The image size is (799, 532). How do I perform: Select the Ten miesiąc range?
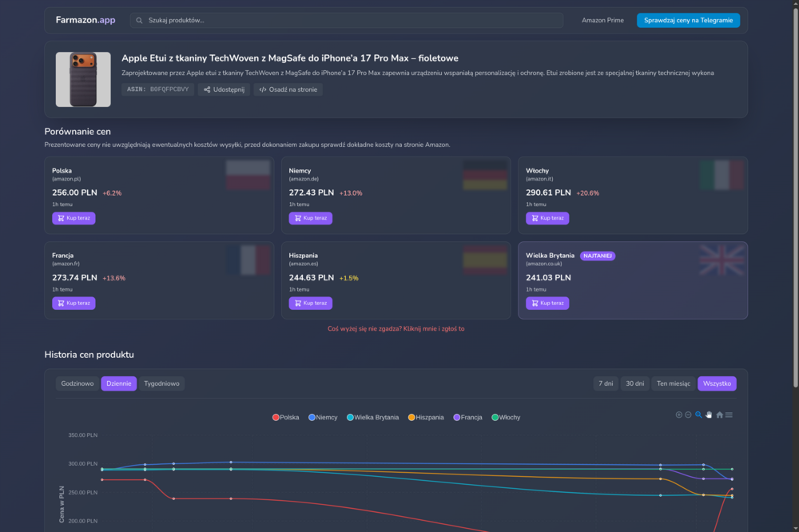tap(673, 383)
